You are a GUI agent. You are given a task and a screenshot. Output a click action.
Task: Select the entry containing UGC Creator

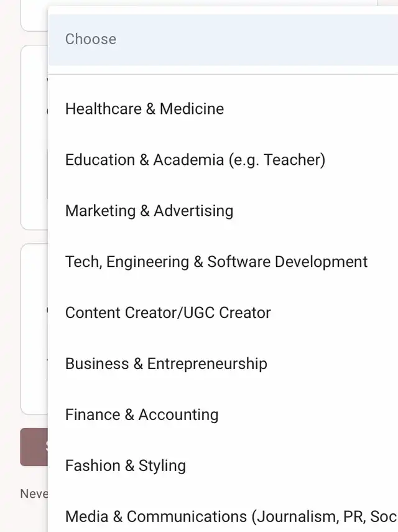tap(223, 312)
